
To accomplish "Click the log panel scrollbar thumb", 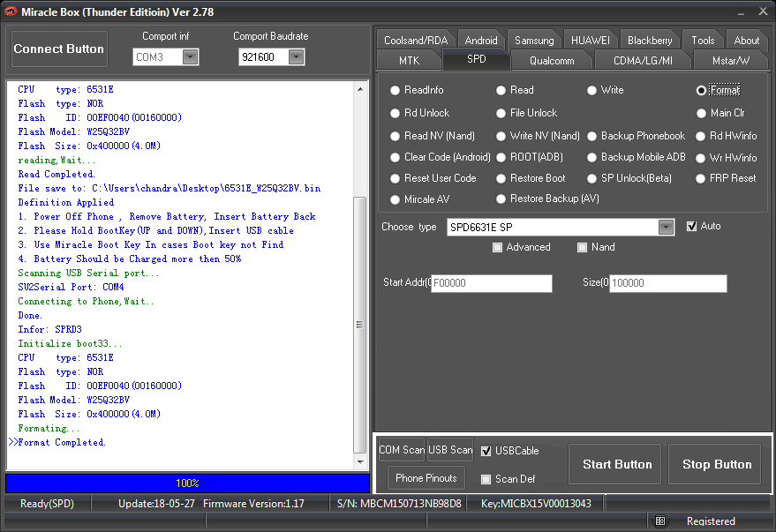I will click(x=360, y=326).
